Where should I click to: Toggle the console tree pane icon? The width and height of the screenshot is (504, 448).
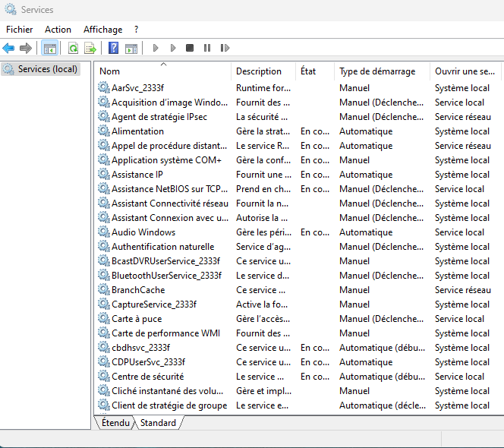point(50,49)
